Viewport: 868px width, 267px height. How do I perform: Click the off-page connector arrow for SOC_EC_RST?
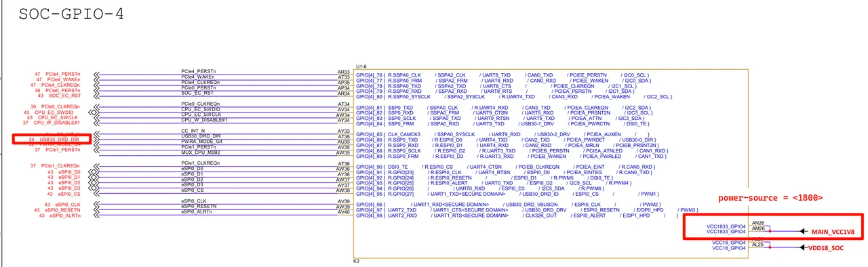(x=97, y=96)
